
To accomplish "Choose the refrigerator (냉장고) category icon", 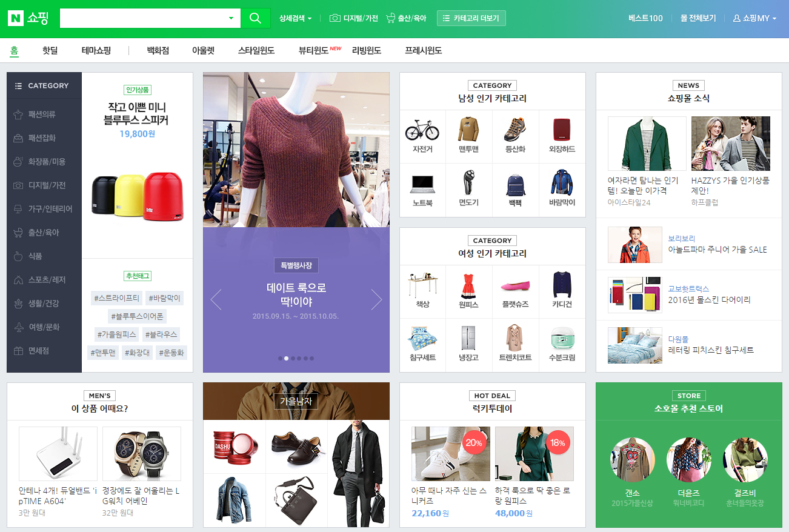I will 468,338.
